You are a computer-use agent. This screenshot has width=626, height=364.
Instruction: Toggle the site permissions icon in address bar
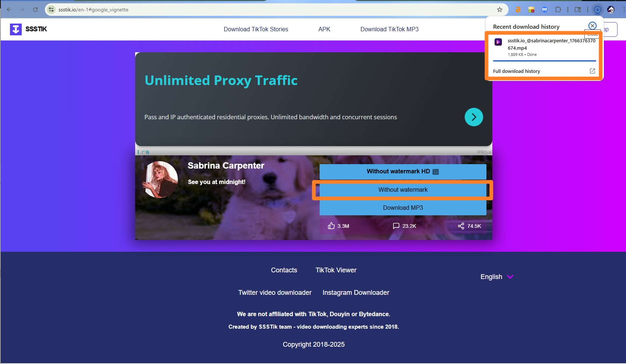click(51, 10)
